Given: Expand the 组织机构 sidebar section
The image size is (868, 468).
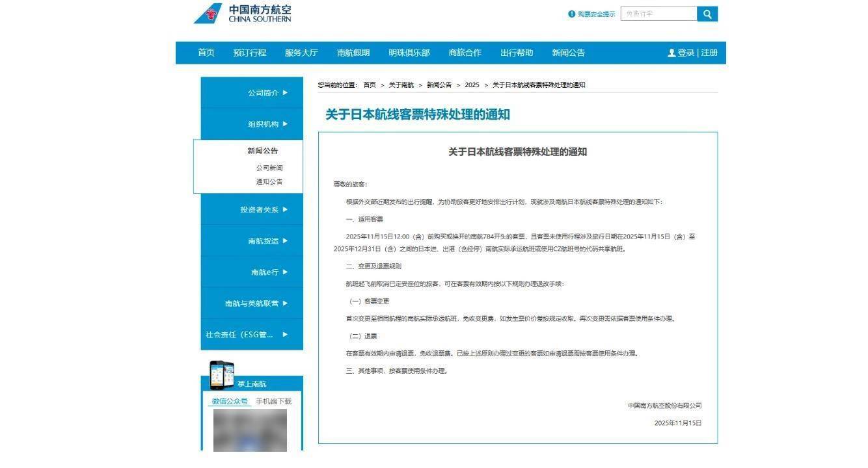Looking at the screenshot, I should pyautogui.click(x=267, y=124).
